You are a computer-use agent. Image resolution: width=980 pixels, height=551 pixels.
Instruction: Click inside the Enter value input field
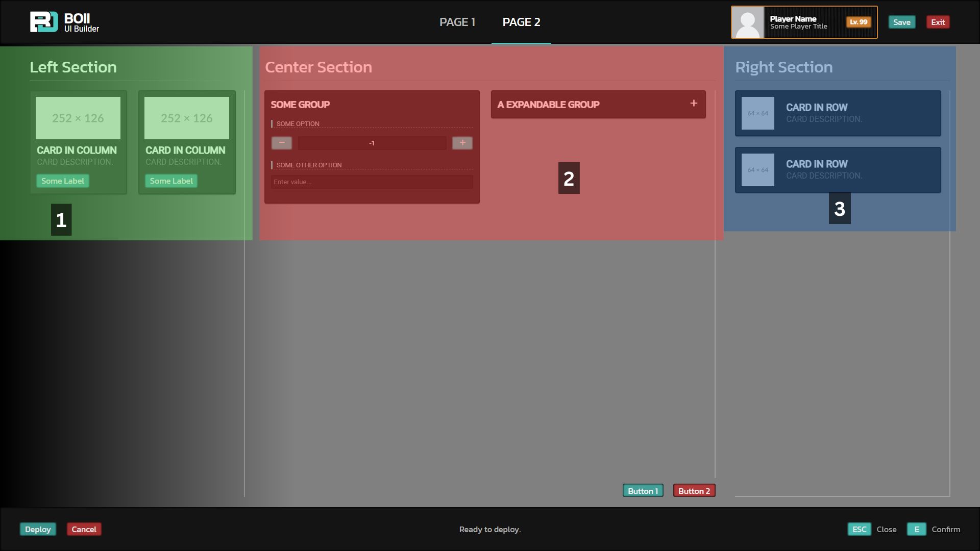(372, 182)
